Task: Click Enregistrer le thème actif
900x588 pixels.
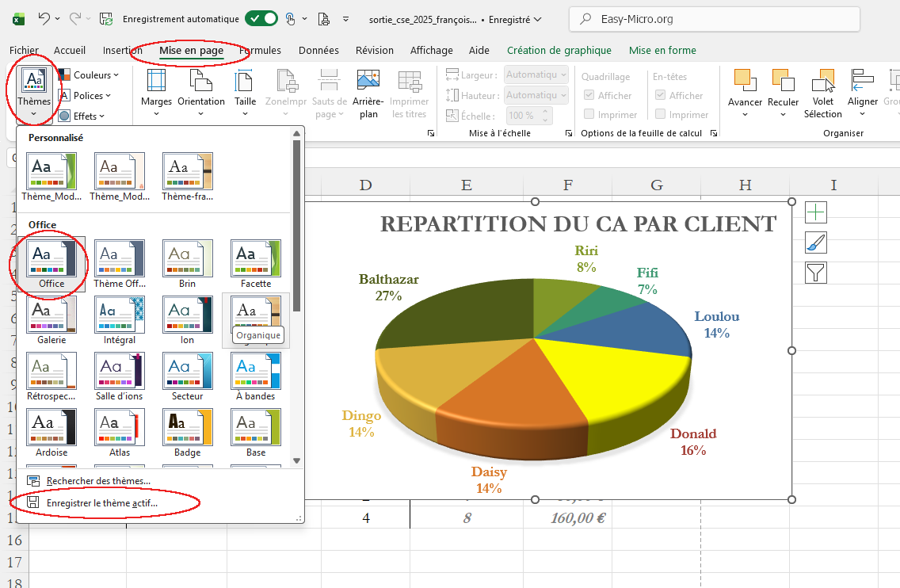Action: tap(101, 502)
